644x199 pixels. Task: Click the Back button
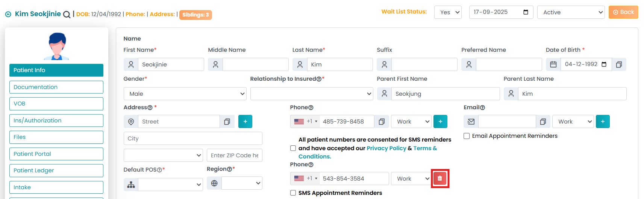pos(623,12)
